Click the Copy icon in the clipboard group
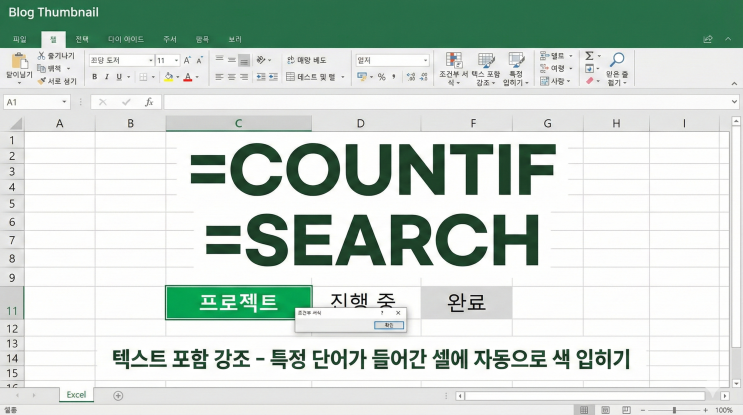This screenshot has width=743, height=415. pyautogui.click(x=42, y=68)
